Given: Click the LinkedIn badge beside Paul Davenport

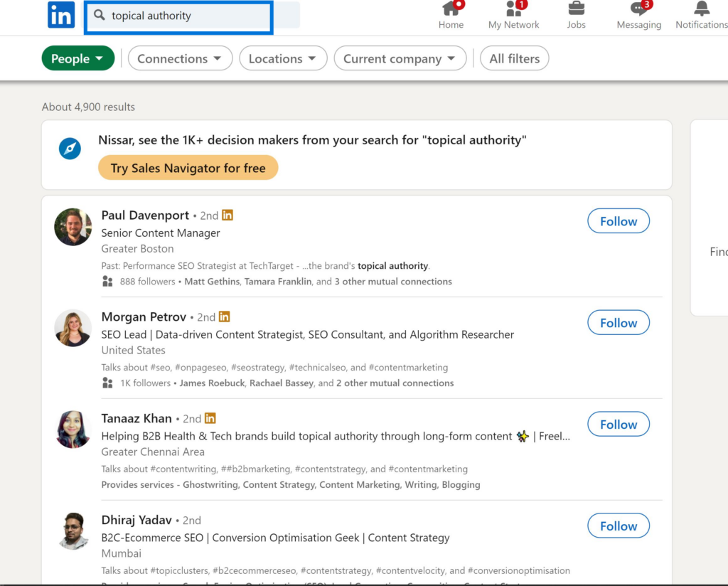Looking at the screenshot, I should 227,215.
